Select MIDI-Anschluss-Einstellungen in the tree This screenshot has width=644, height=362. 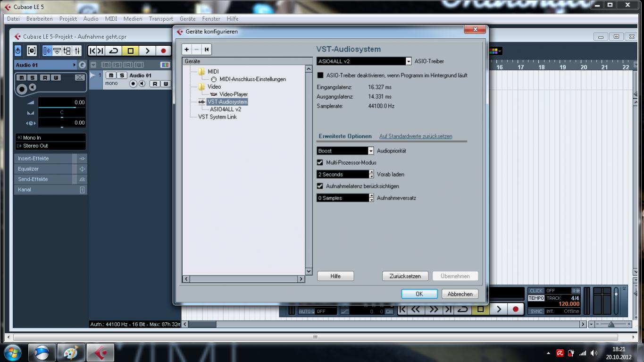pyautogui.click(x=252, y=79)
